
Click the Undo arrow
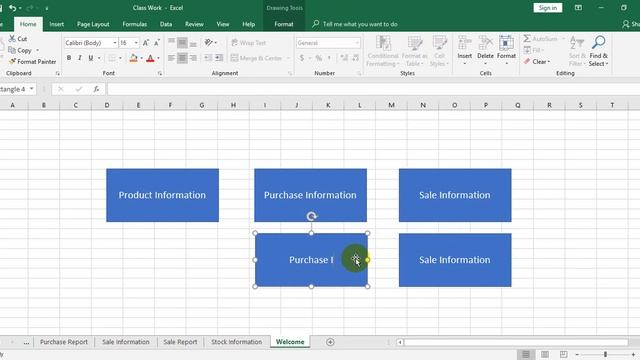click(12, 8)
